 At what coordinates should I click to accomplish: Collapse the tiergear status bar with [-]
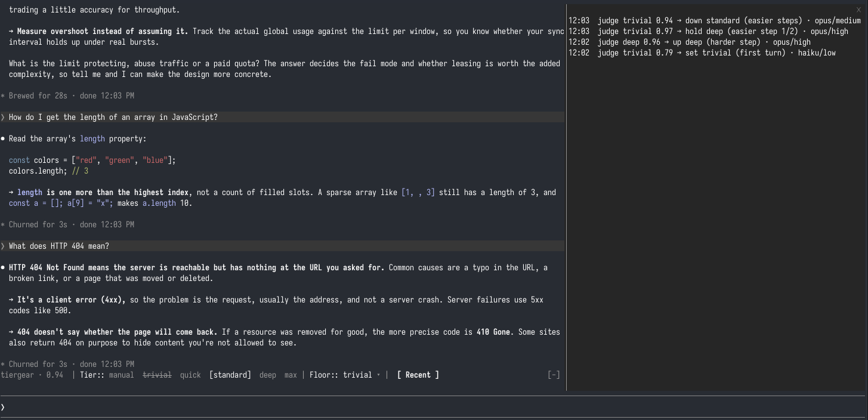[x=554, y=375]
